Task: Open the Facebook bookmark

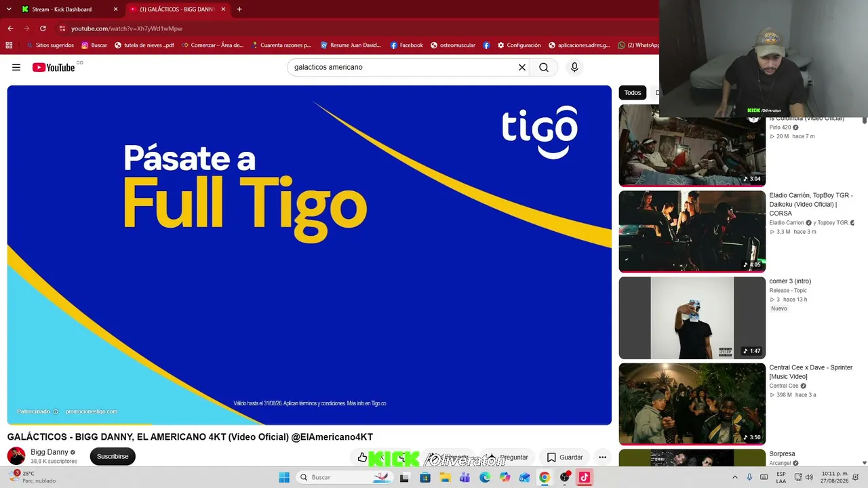Action: [406, 45]
